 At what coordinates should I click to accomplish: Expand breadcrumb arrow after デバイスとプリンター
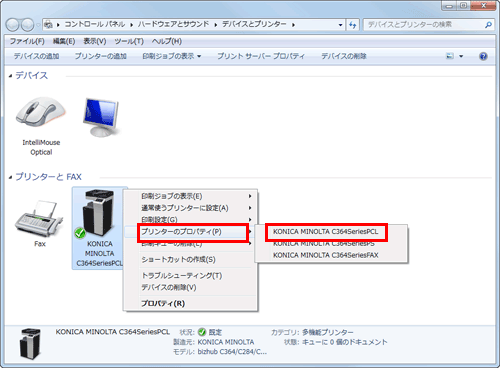pyautogui.click(x=293, y=25)
